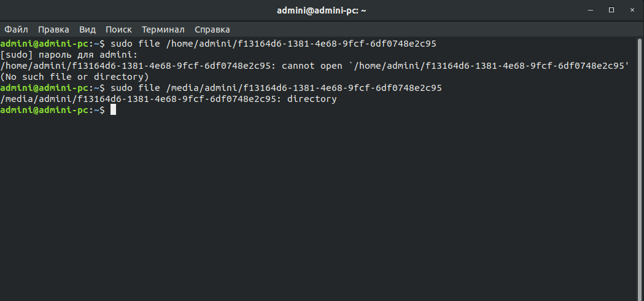Click the green prompt on the last line

coord(45,110)
